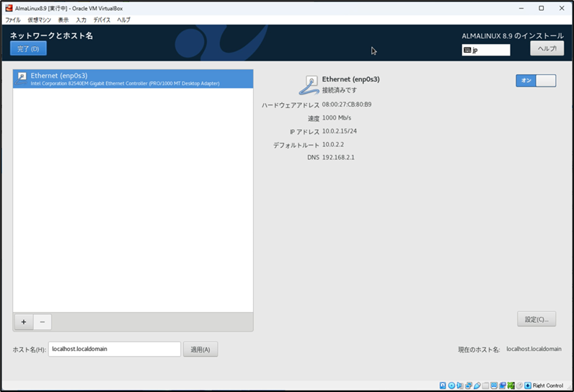Turn off the Ethernet enp0s3 switch
This screenshot has width=574, height=392.
536,81
